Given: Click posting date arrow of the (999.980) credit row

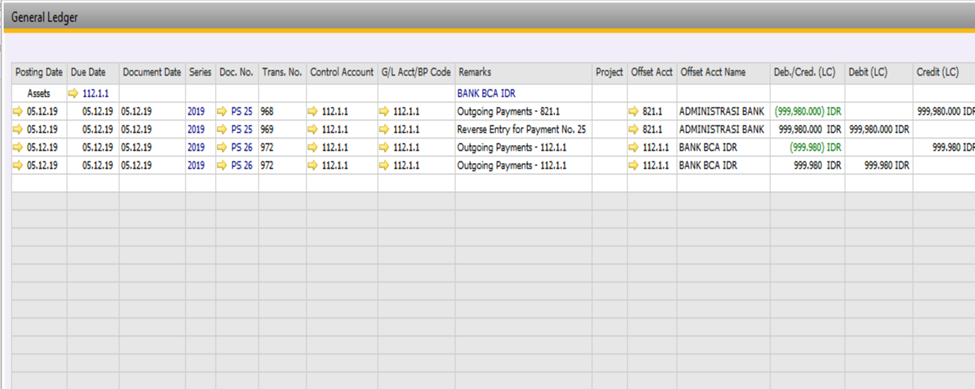Looking at the screenshot, I should pos(19,148).
